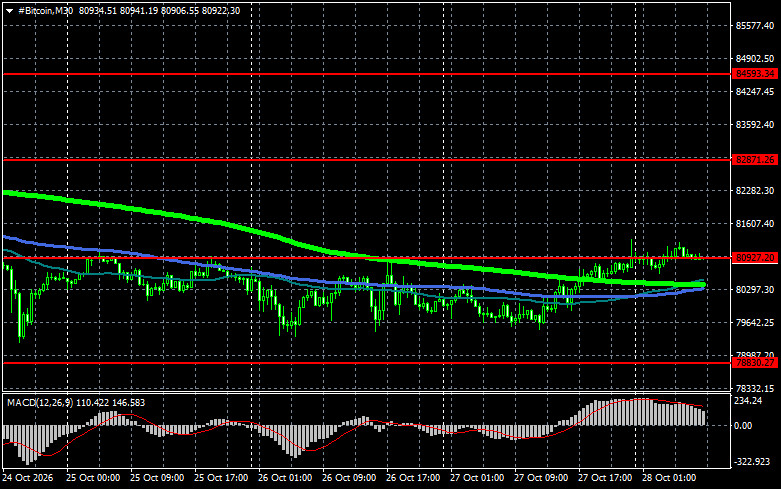Click the 27 Oct 01:00 time axis label
Image resolution: width=781 pixels, height=489 pixels.
477,478
